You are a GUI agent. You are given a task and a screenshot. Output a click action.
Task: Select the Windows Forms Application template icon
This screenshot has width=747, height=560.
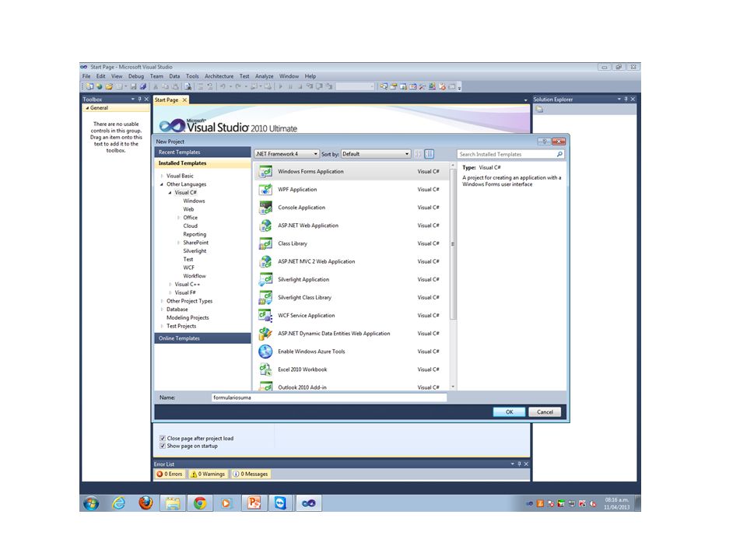(x=265, y=171)
